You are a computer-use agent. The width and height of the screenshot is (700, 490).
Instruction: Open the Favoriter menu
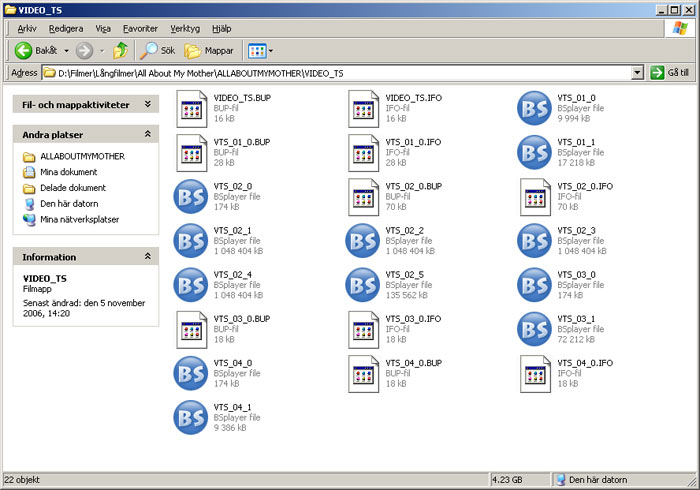141,29
